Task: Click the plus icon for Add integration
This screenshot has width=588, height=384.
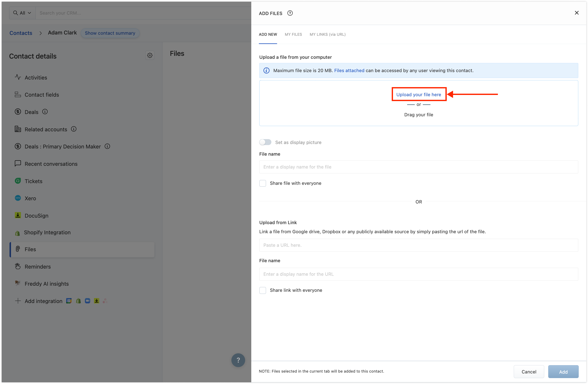Action: [x=18, y=301]
